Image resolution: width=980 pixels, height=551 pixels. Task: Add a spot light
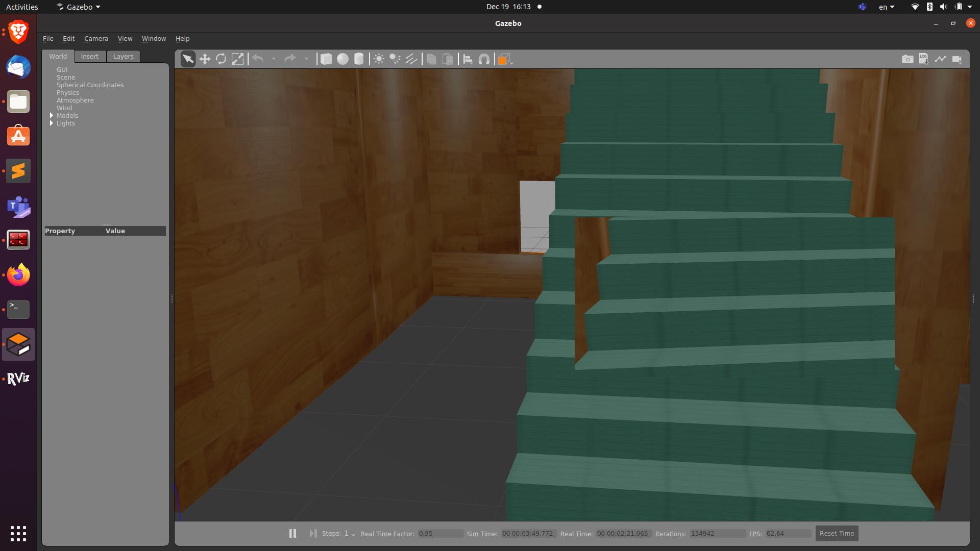[395, 59]
